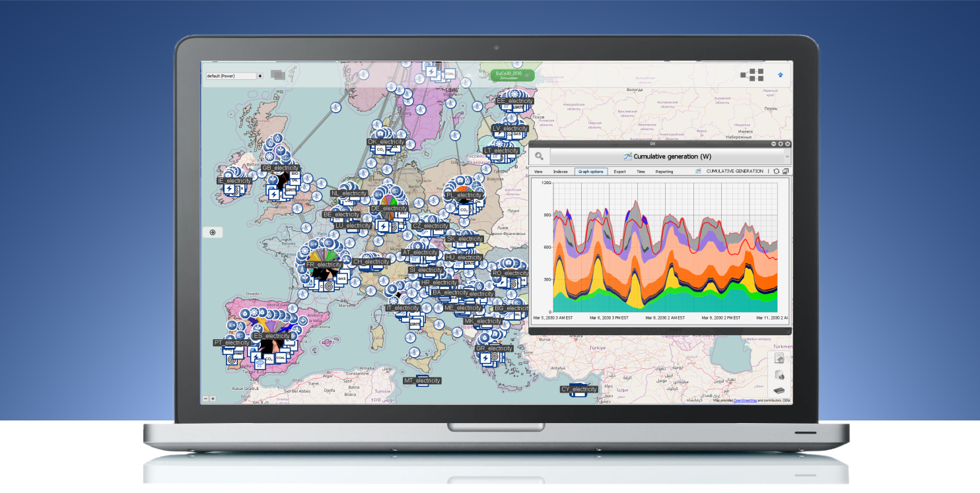
Task: Select the PT_electricity node label
Action: click(232, 343)
